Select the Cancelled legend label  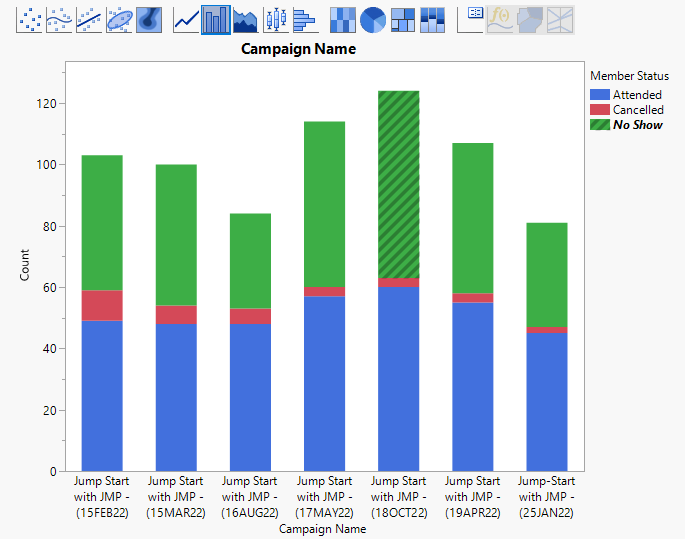point(638,110)
